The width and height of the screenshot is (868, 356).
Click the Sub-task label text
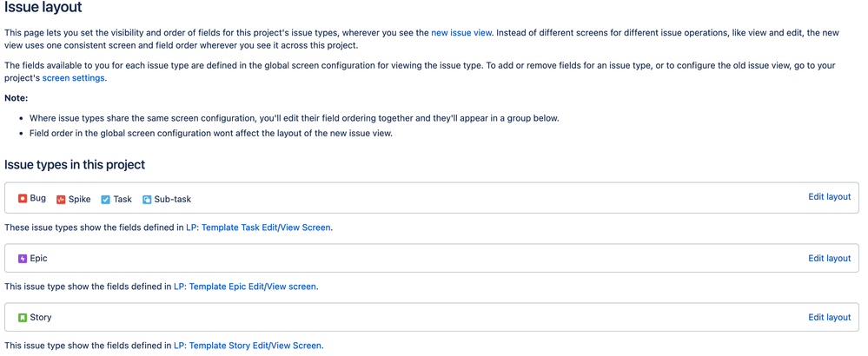point(172,200)
